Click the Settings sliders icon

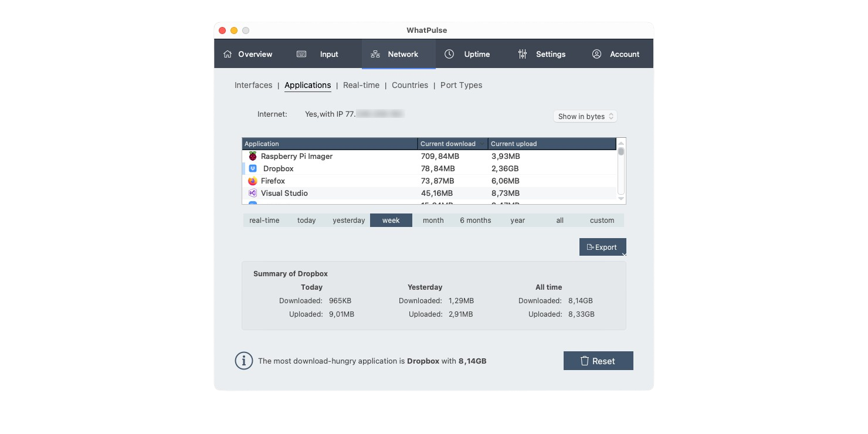click(x=523, y=54)
